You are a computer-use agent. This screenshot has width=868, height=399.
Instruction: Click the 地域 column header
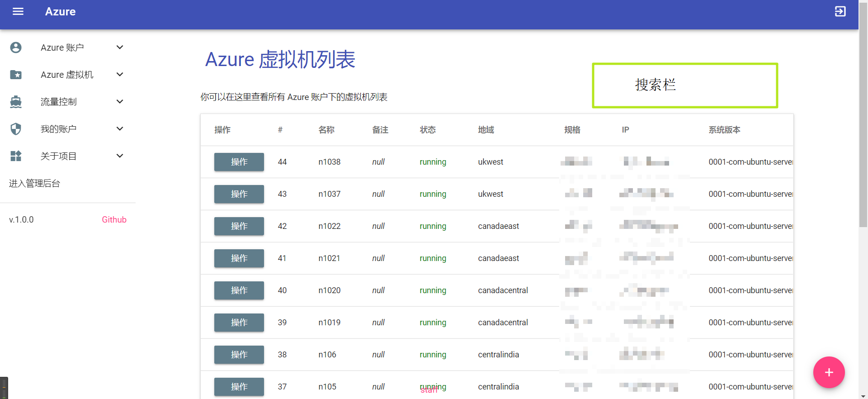coord(486,130)
